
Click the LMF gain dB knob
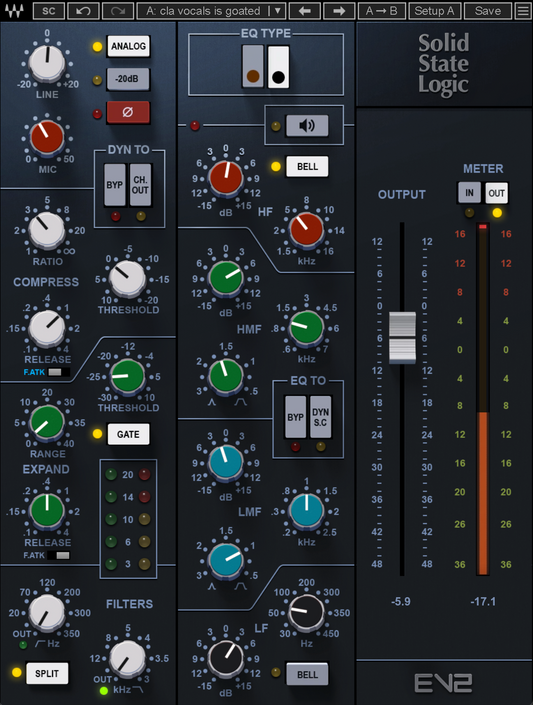(226, 462)
